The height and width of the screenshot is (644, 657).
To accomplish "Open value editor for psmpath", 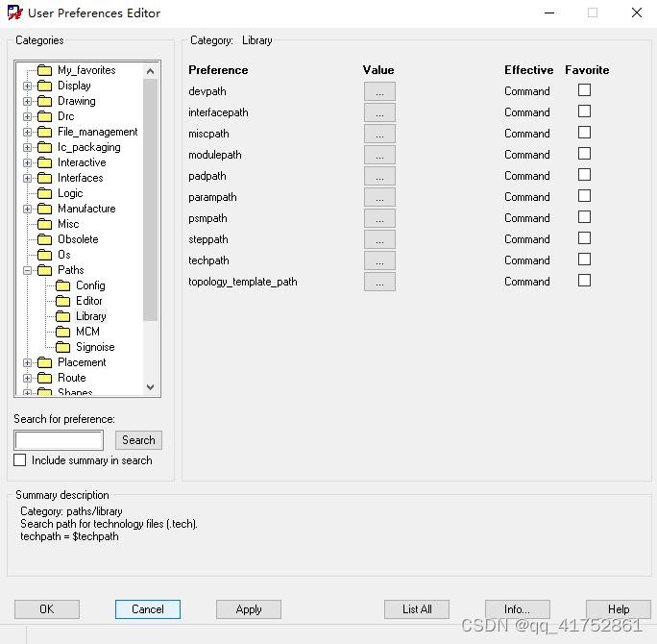I will point(379,218).
